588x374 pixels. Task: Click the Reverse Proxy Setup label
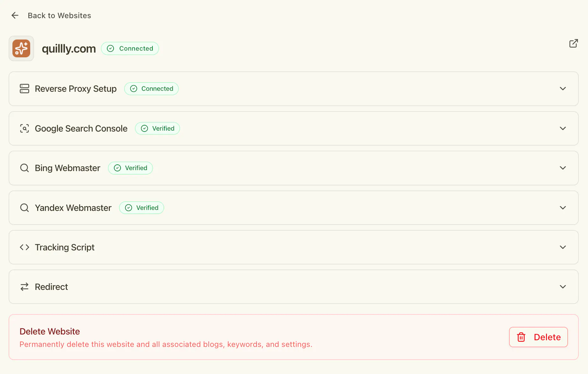pos(76,89)
